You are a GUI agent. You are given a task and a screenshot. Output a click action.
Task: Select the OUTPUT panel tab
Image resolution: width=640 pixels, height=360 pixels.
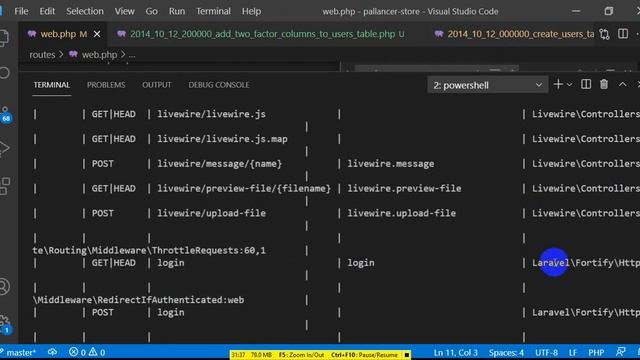tap(157, 85)
